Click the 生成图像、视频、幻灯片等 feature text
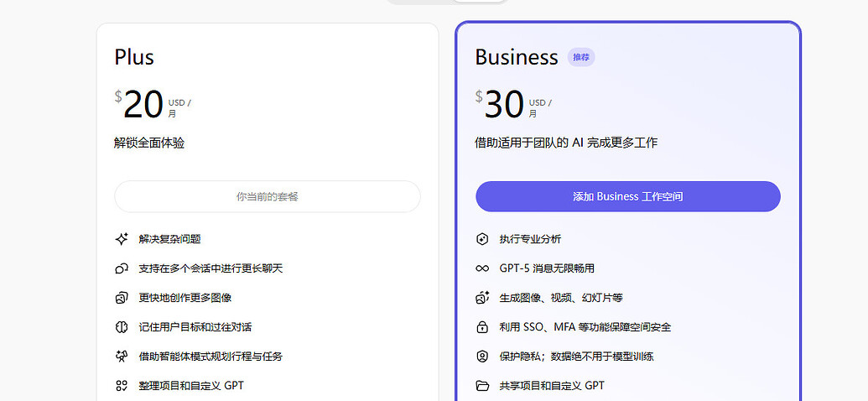 point(561,298)
